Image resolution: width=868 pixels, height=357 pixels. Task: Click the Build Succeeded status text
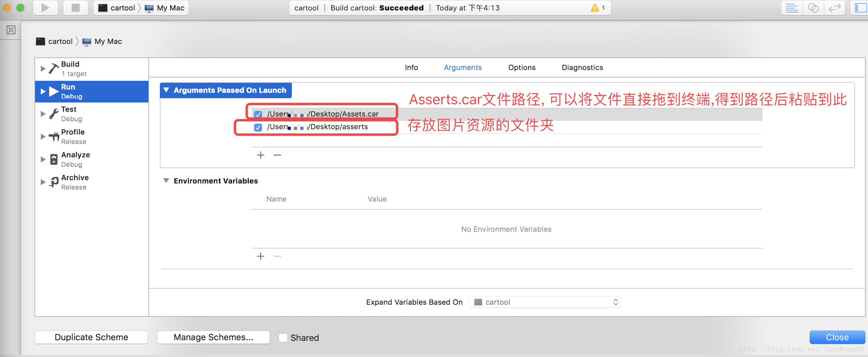[x=377, y=8]
